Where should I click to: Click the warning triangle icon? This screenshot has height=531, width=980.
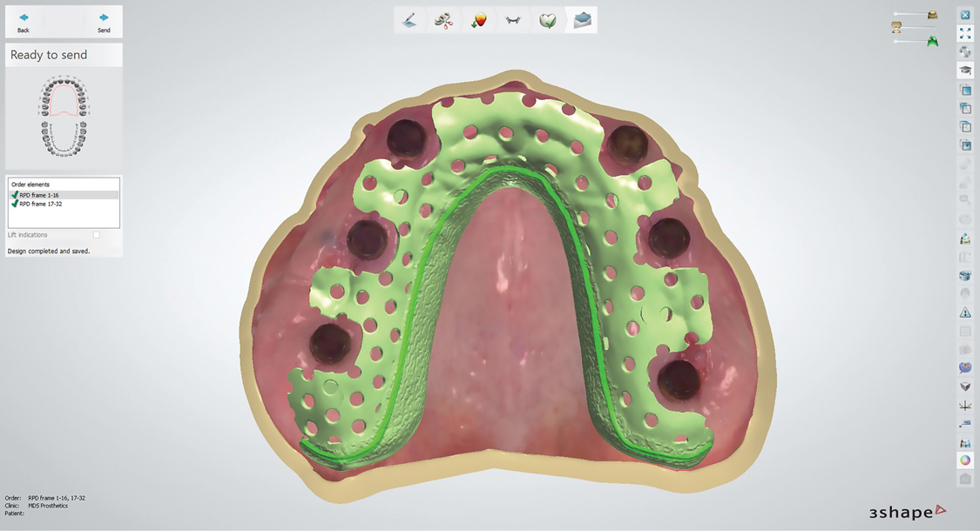point(965,313)
